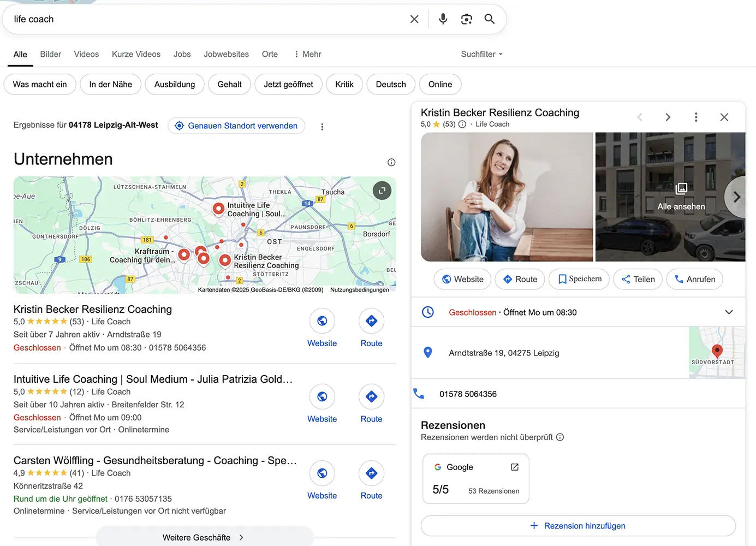
Task: Open image search with the camera lens icon
Action: (467, 19)
